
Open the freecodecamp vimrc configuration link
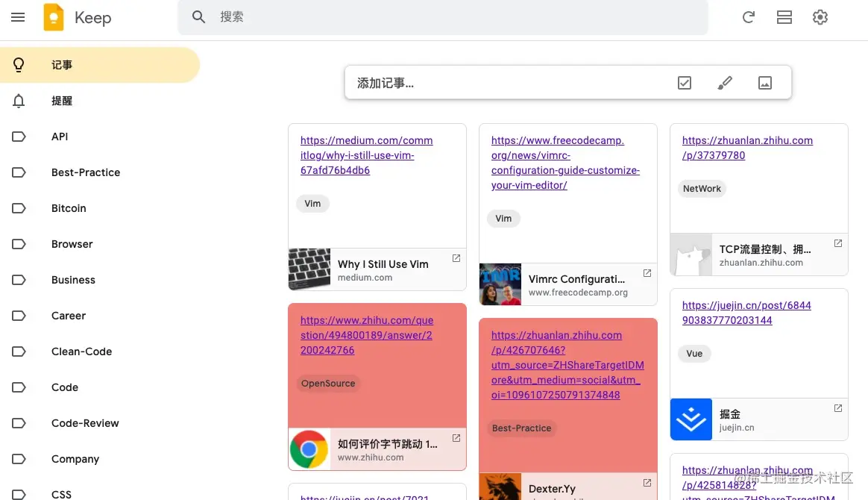pyautogui.click(x=565, y=163)
